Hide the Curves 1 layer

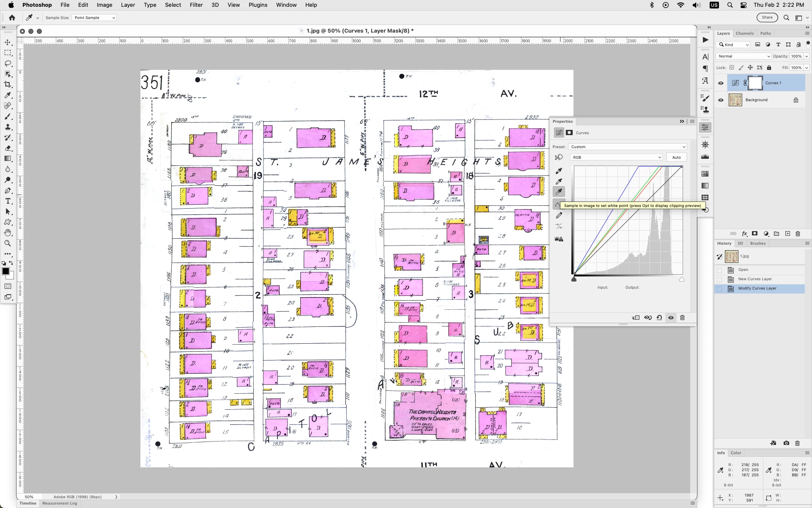(721, 83)
